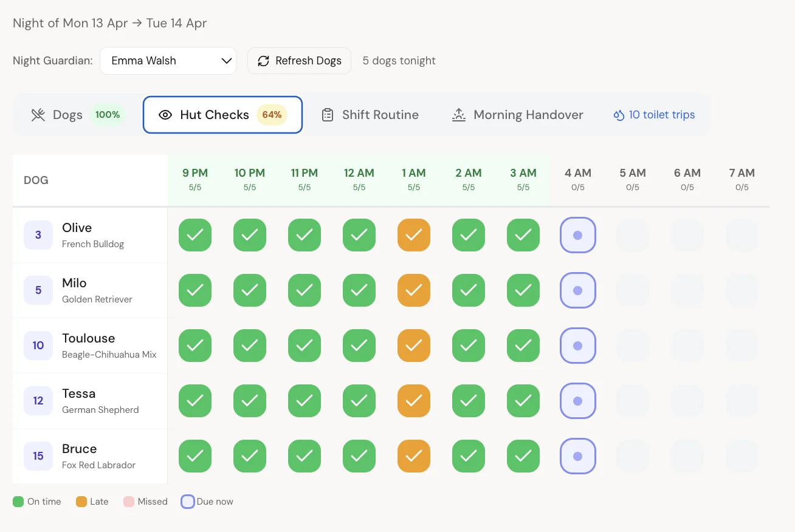Click the green On time legend swatch
The width and height of the screenshot is (795, 532).
click(18, 502)
